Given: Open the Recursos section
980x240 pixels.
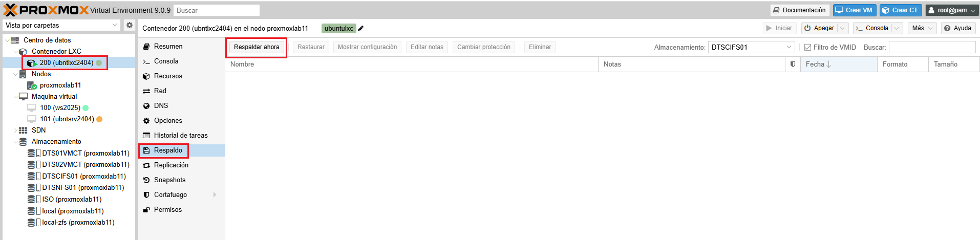Looking at the screenshot, I should tap(181, 76).
